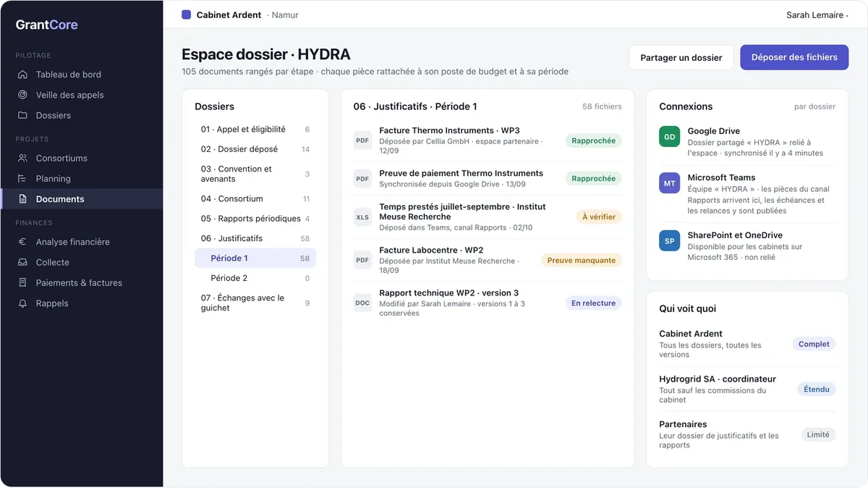Expand folder 06 · Justificatifs
Image resolution: width=868 pixels, height=488 pixels.
(255, 238)
